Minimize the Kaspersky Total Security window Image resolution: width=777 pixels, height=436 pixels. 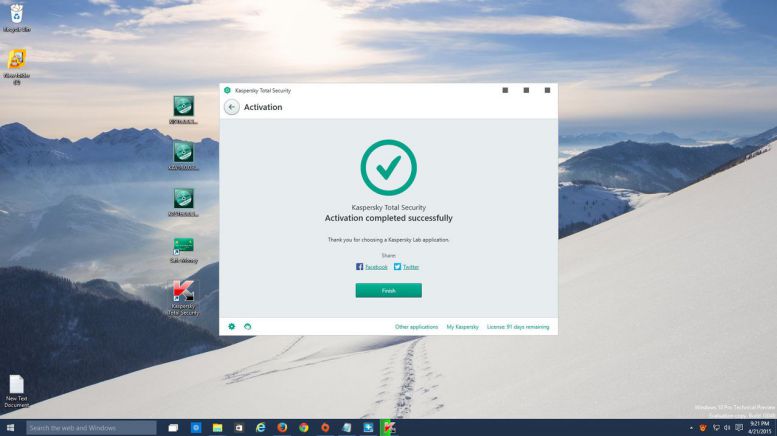coord(505,90)
